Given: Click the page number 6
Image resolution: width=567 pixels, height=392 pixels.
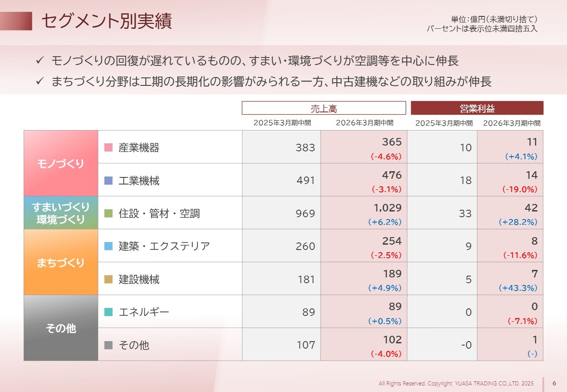Looking at the screenshot, I should point(555,383).
